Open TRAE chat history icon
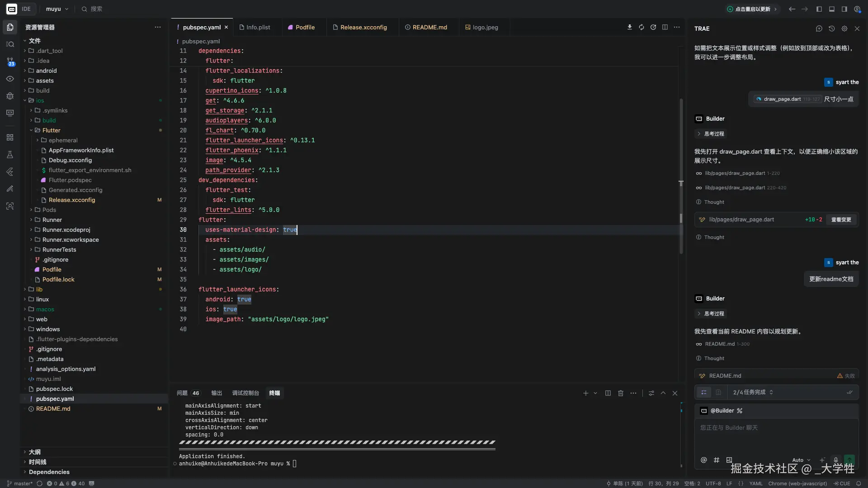This screenshot has height=488, width=868. pyautogui.click(x=831, y=28)
